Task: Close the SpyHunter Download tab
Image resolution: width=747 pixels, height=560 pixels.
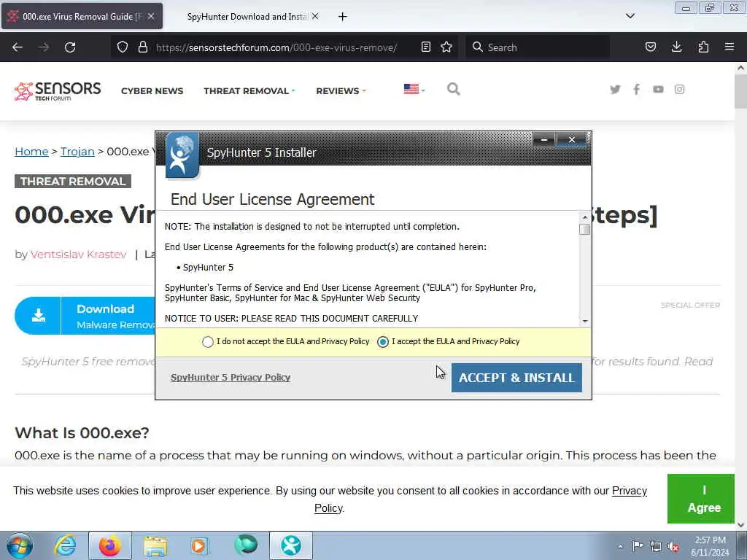Action: point(315,16)
